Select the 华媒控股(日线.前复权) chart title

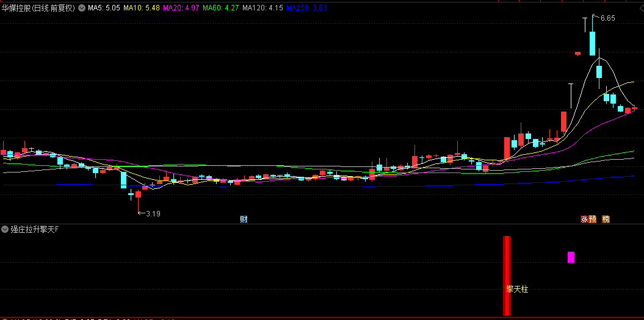click(x=38, y=8)
